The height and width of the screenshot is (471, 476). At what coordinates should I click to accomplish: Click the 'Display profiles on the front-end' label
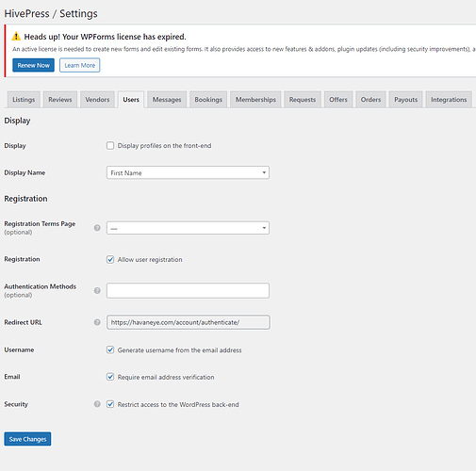coord(164,146)
